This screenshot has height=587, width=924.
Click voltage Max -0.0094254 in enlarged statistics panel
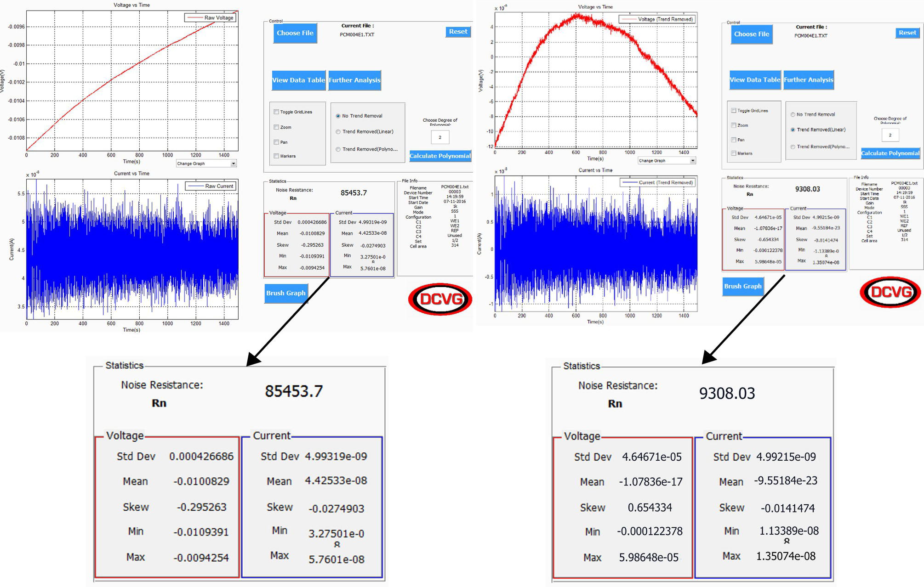(201, 558)
